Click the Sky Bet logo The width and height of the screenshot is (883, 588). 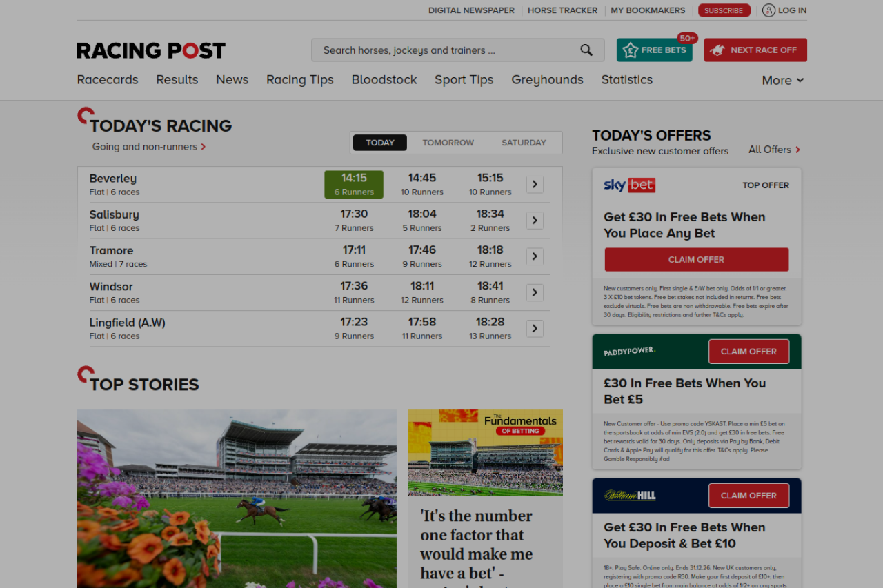click(629, 185)
